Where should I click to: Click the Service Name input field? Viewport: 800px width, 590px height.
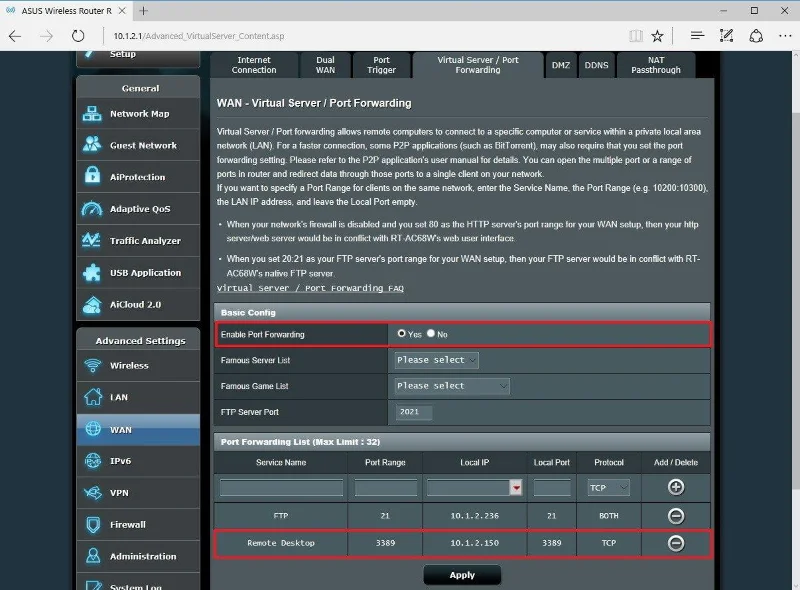(282, 487)
